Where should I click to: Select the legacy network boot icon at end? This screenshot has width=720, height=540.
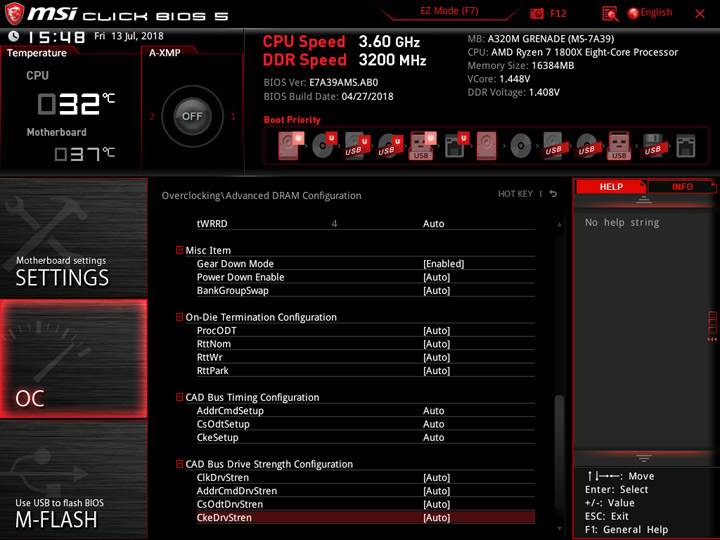(686, 146)
